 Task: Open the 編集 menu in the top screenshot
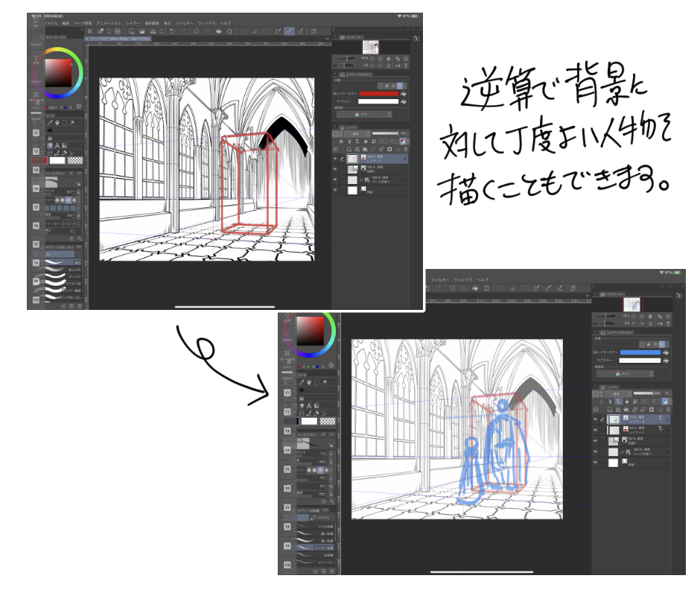tap(66, 23)
